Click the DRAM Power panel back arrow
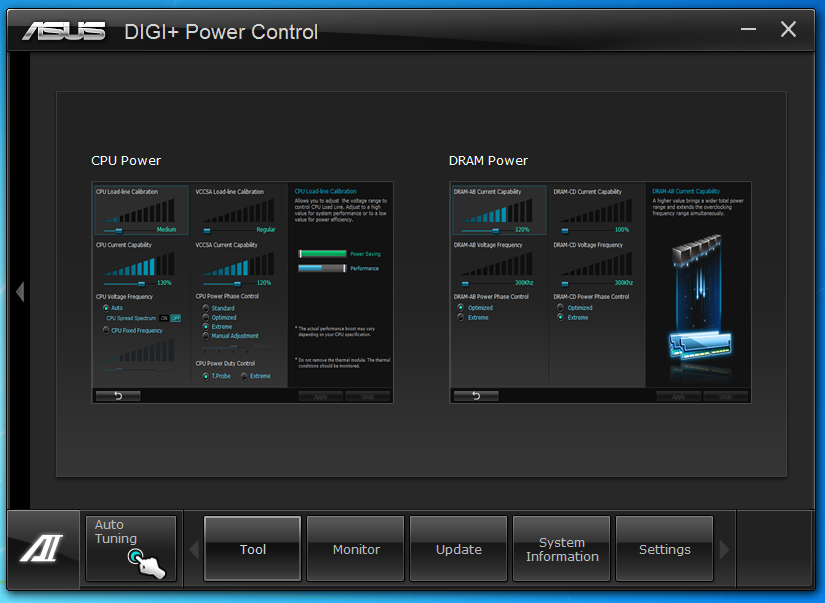The image size is (825, 603). (x=476, y=396)
